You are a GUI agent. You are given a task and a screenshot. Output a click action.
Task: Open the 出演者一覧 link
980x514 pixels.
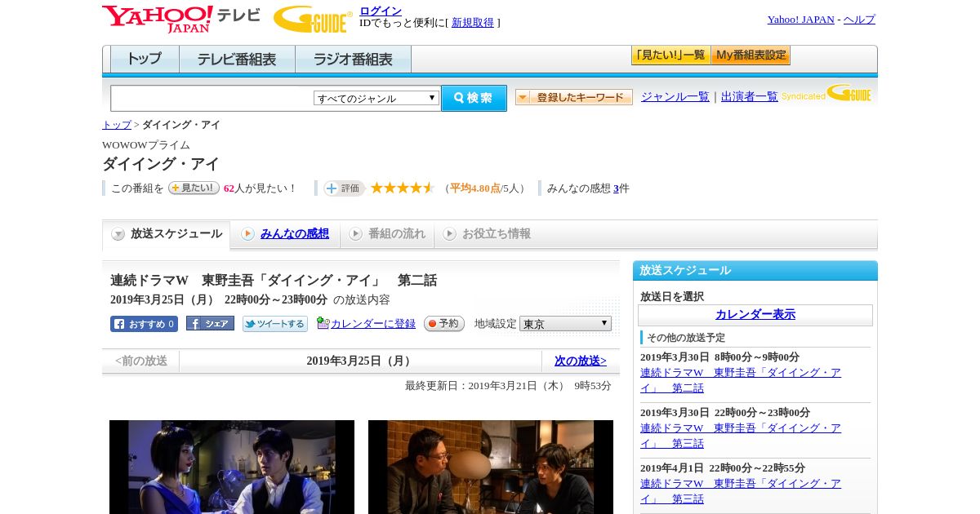749,97
